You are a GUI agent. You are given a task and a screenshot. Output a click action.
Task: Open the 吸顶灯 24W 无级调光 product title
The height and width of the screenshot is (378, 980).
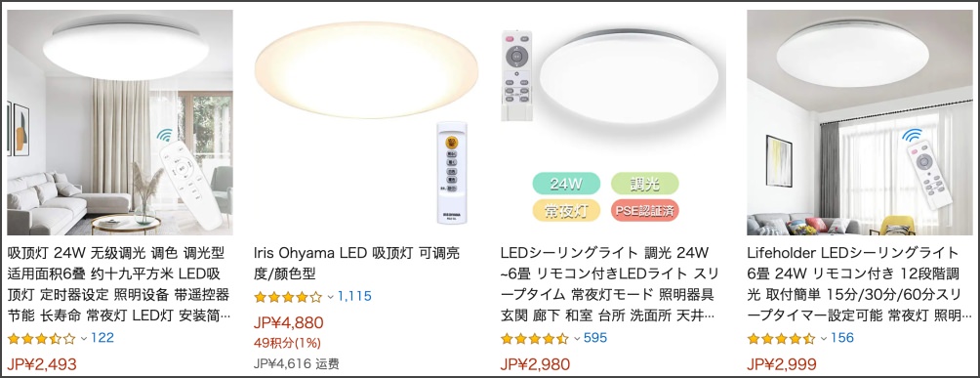(118, 284)
